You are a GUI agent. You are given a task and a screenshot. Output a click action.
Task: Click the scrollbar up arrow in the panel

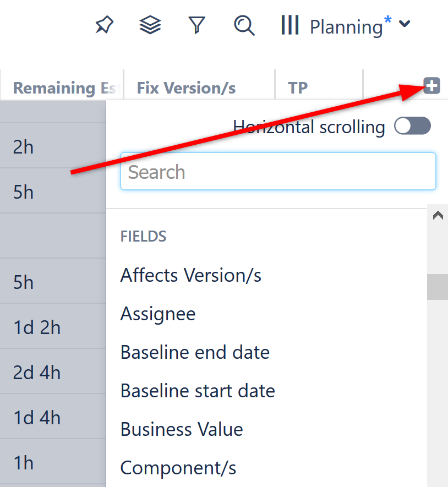(x=438, y=215)
